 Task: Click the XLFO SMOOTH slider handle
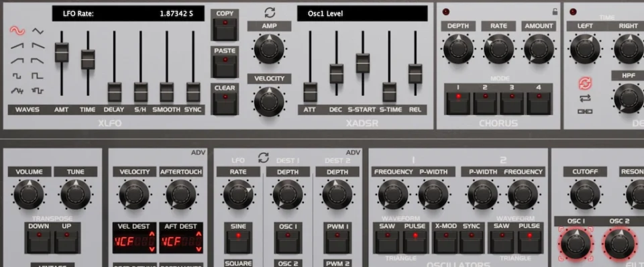167,92
